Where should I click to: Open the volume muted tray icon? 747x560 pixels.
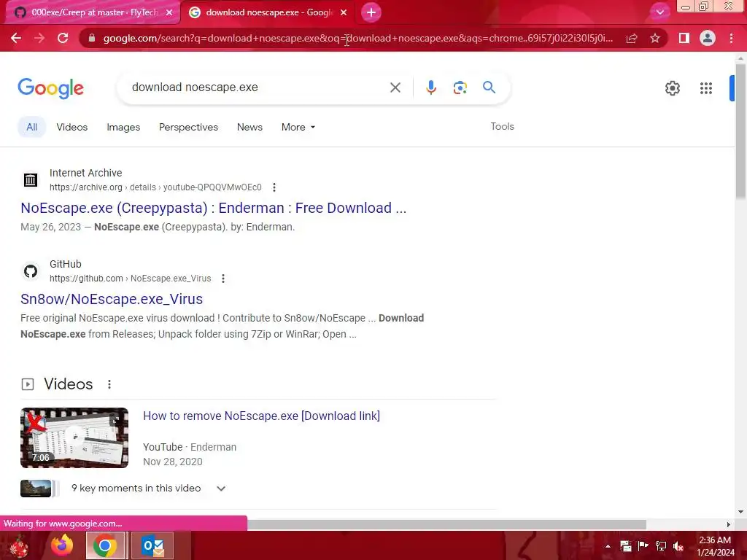[x=678, y=546]
